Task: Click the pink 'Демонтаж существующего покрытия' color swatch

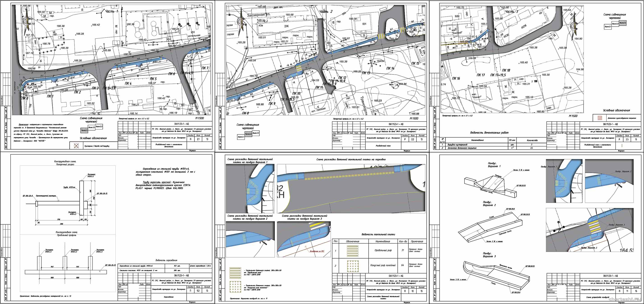Action: pos(600,118)
